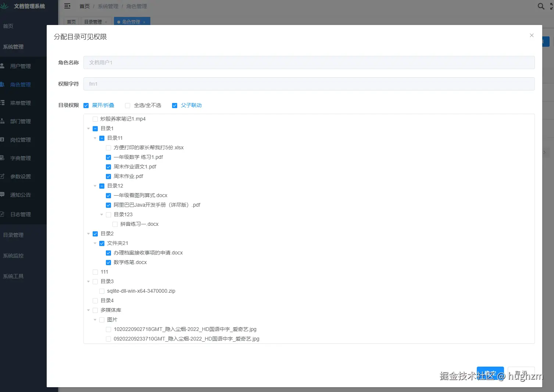Go to 岗位管理 via sidebar icon
Viewport: 554px width, 392px height.
pos(20,139)
